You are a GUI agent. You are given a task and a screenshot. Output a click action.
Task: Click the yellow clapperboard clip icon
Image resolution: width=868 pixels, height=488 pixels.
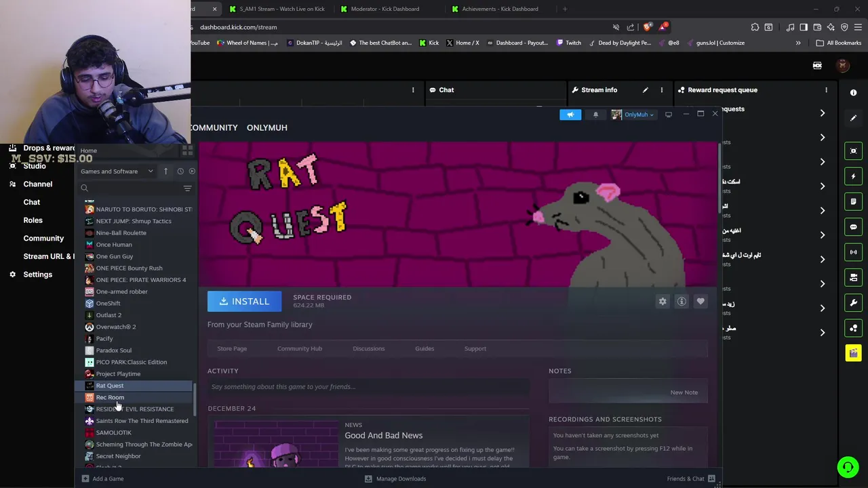tap(854, 353)
